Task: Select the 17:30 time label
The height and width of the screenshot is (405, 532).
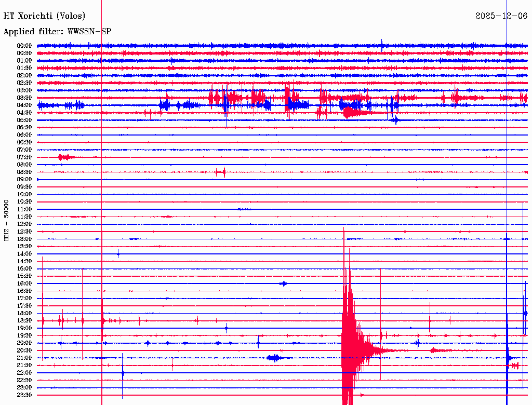Action: 24,306
